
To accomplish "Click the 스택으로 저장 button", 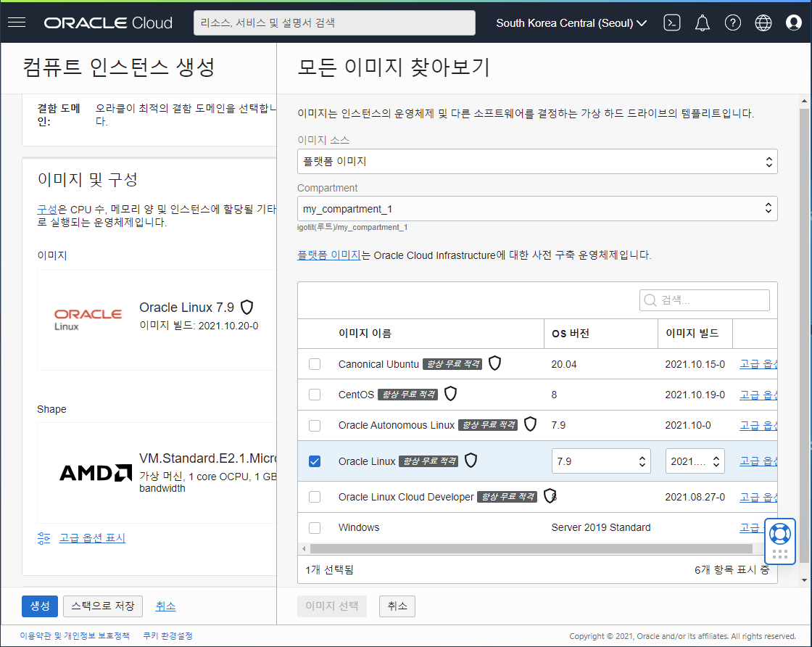I will tap(102, 606).
